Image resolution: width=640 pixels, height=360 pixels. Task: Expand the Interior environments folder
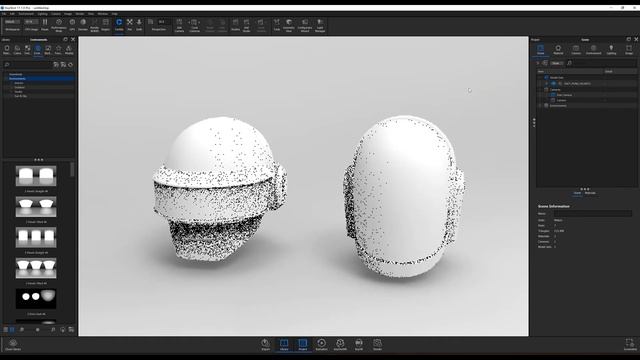click(x=11, y=83)
